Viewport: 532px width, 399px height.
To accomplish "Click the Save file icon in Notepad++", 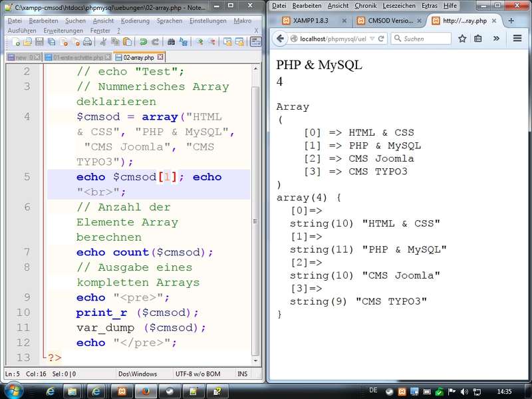I will click(39, 42).
